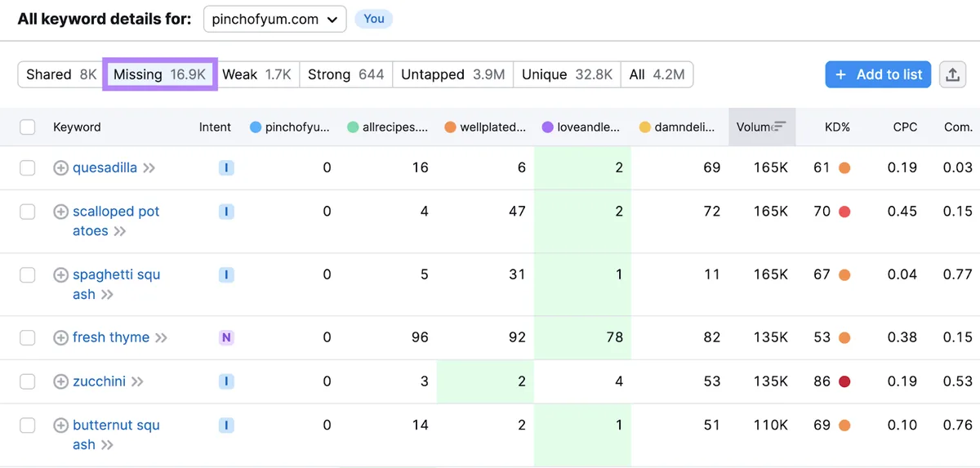The image size is (980, 468).
Task: Open the butternut squash keyword link
Action: 116,435
